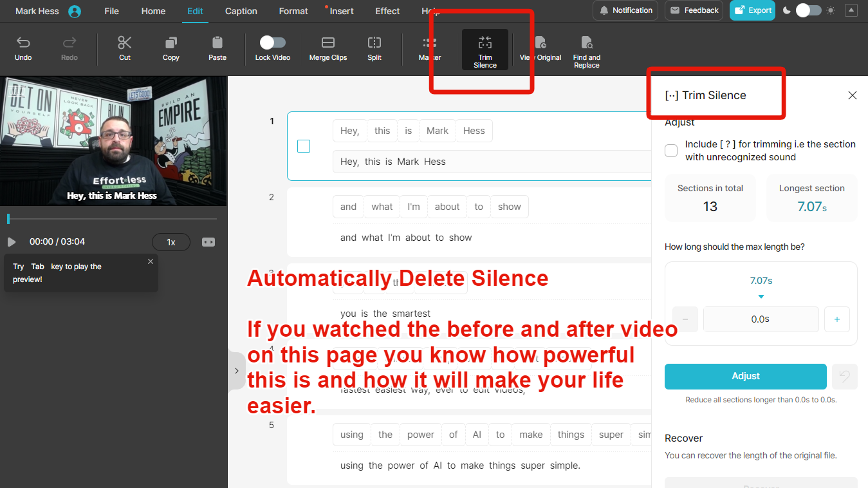Enable Include [?] for trimming checkbox
868x488 pixels.
click(671, 151)
